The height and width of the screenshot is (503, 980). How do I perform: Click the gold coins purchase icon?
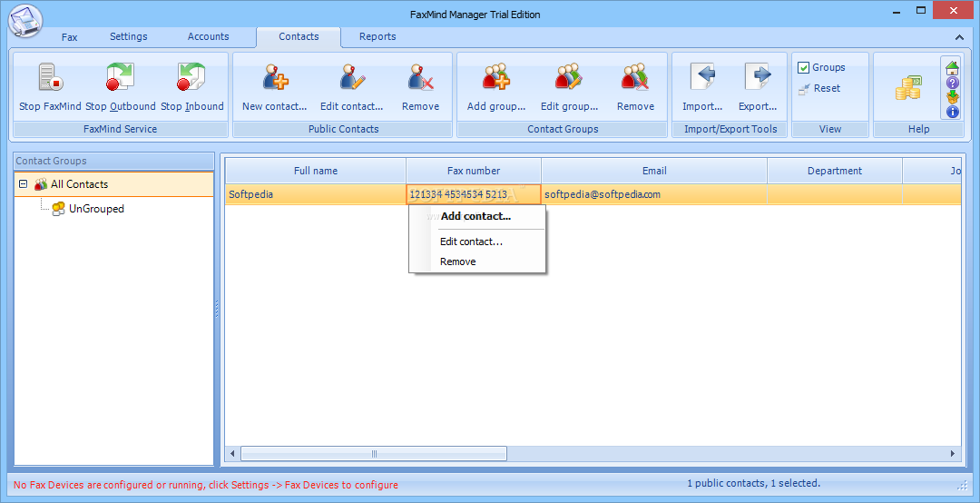(908, 88)
